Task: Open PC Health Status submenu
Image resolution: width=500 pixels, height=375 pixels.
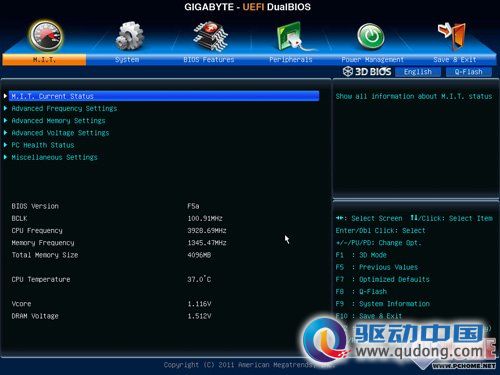Action: tap(43, 145)
